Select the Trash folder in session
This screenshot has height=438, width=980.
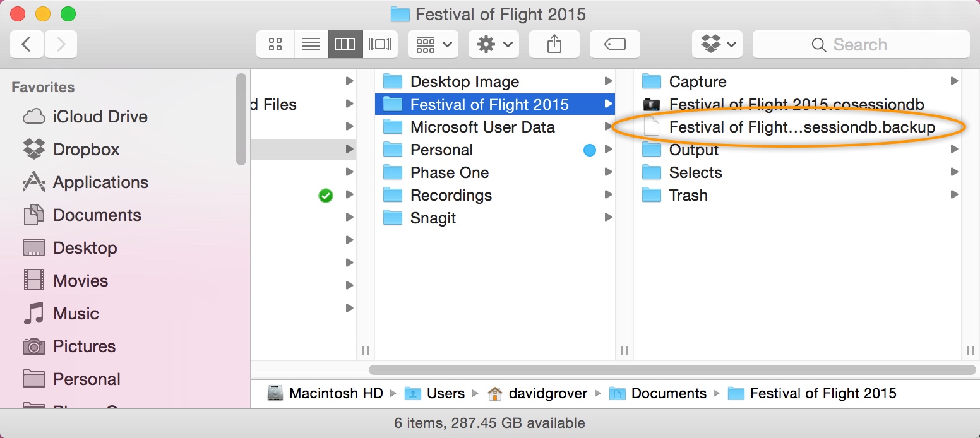[798, 195]
